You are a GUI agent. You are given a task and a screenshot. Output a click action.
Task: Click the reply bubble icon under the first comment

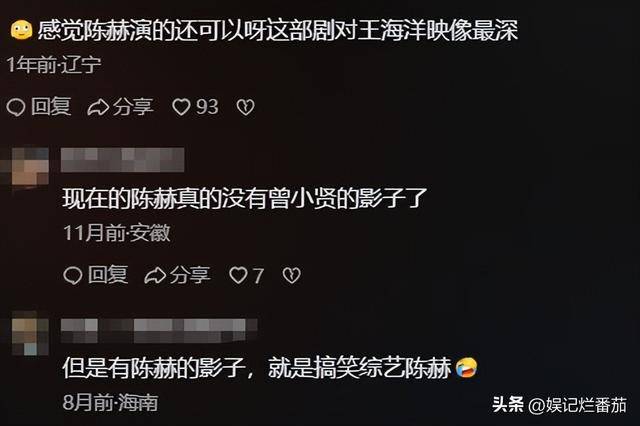point(16,107)
